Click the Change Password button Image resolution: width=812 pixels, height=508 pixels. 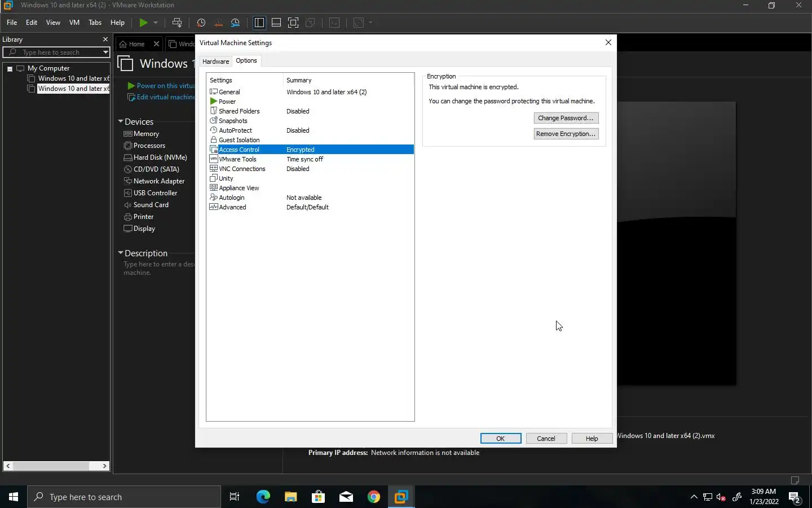pyautogui.click(x=566, y=118)
